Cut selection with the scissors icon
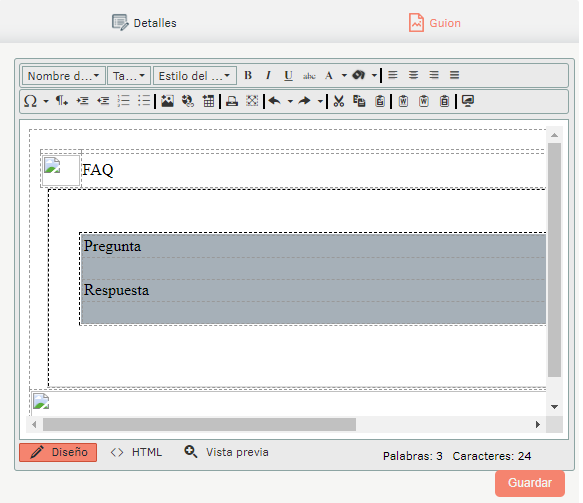This screenshot has width=583, height=503. pyautogui.click(x=339, y=101)
